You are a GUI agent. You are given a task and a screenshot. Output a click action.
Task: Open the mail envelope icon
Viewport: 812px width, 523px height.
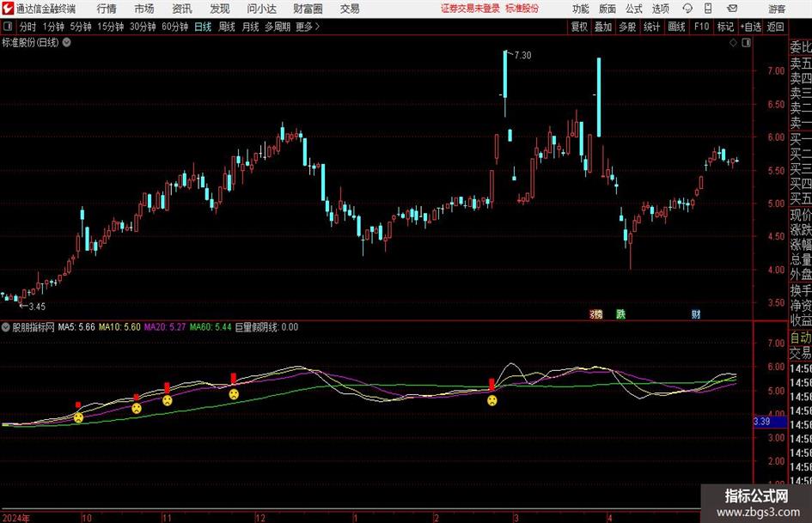coord(732,9)
